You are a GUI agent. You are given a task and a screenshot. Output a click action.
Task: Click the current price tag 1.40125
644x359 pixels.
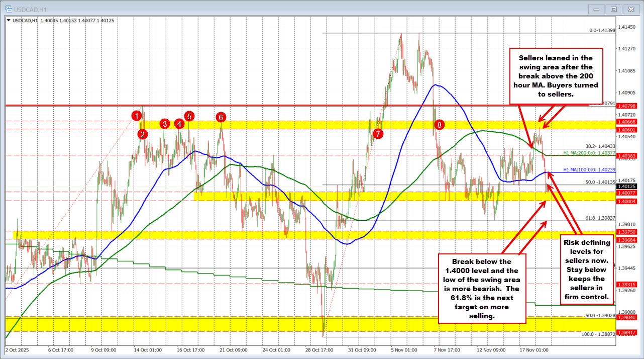(626, 186)
